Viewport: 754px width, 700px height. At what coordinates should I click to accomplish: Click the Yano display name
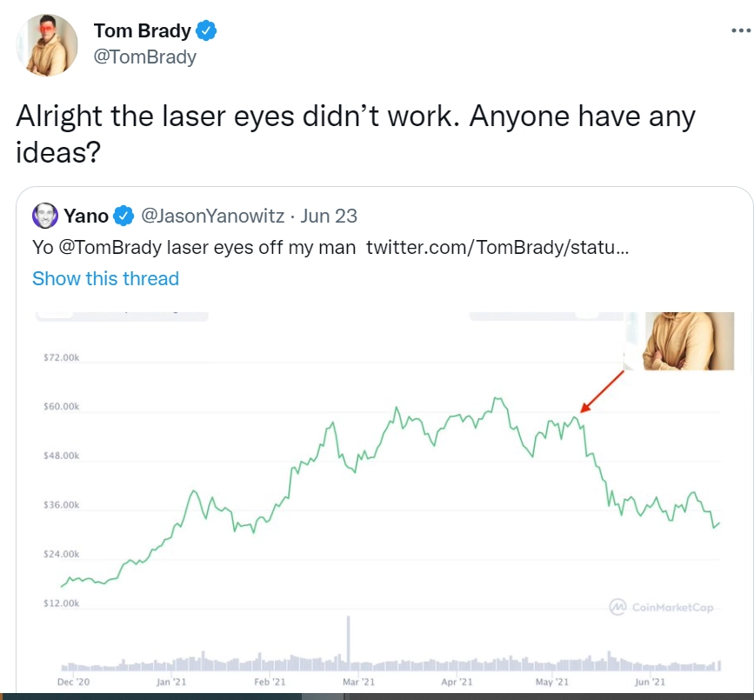[x=85, y=216]
